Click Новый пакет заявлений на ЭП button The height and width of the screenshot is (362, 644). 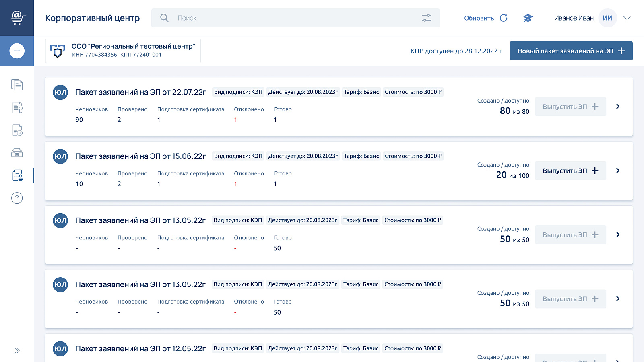pos(571,51)
